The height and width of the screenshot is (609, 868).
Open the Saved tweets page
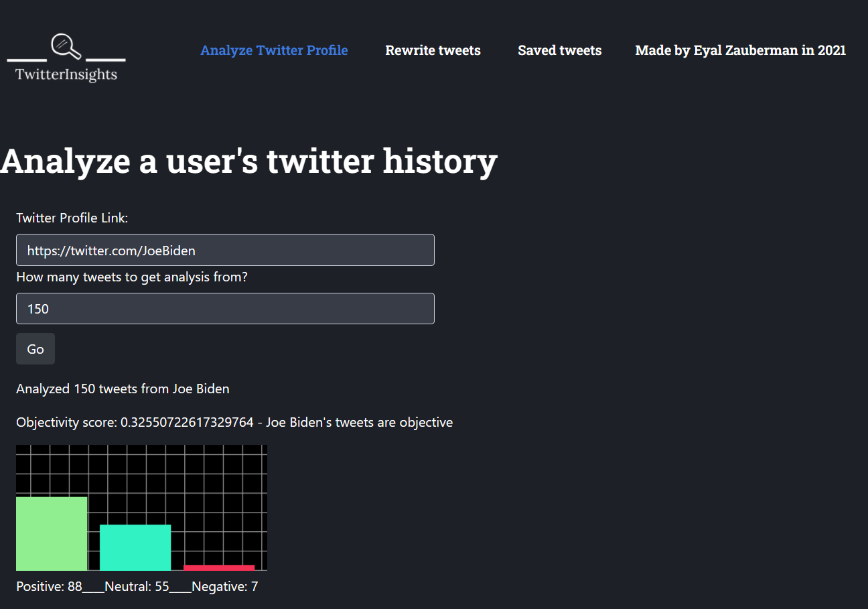pos(560,50)
